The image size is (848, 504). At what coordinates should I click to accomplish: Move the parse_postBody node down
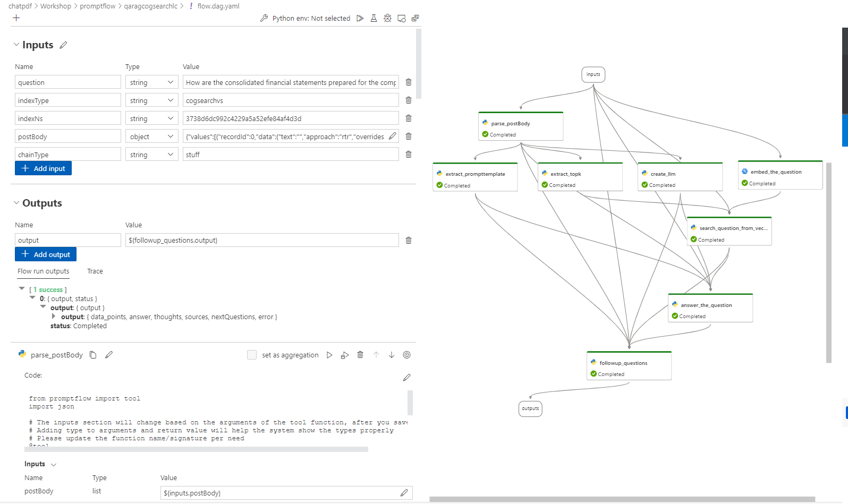(x=392, y=355)
